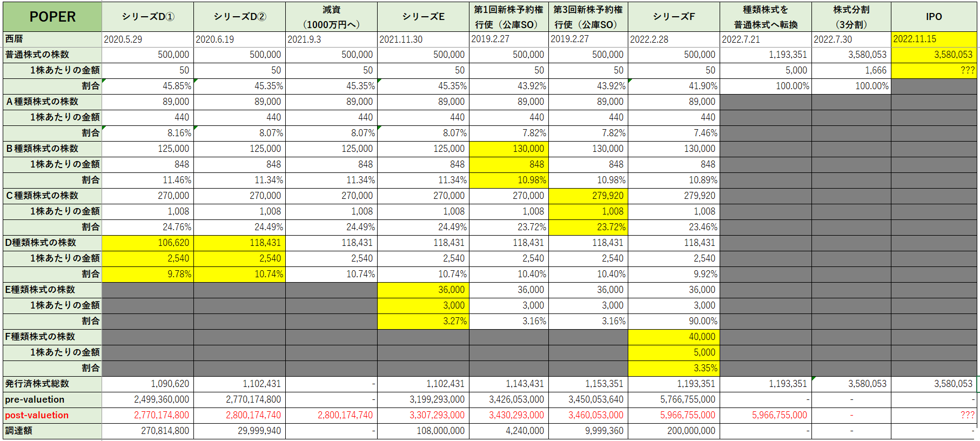Click the 西暦 row label

point(52,39)
